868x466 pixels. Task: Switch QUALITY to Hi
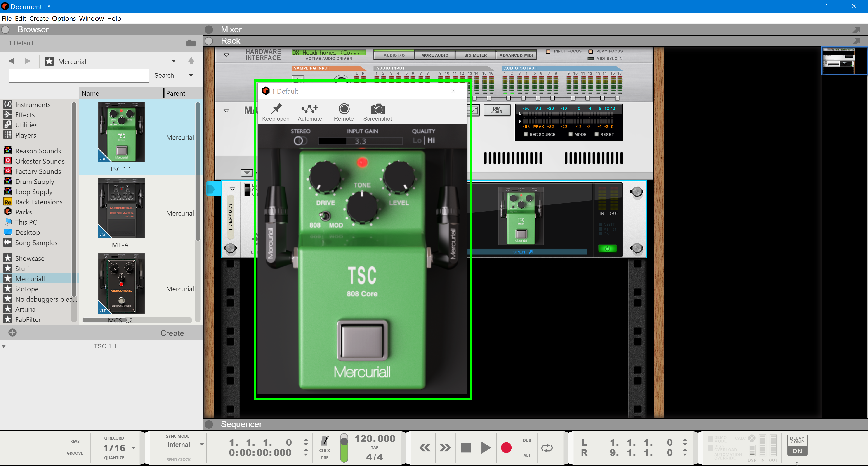click(x=431, y=140)
